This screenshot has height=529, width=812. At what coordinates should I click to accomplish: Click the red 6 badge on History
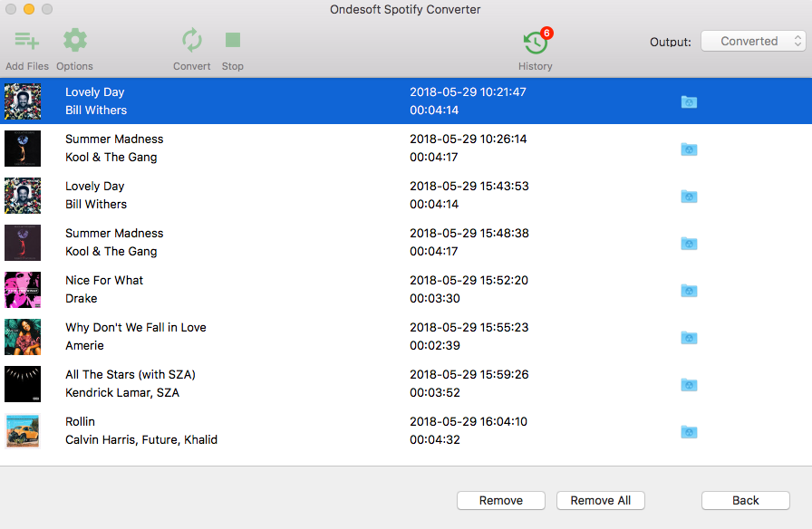[546, 34]
